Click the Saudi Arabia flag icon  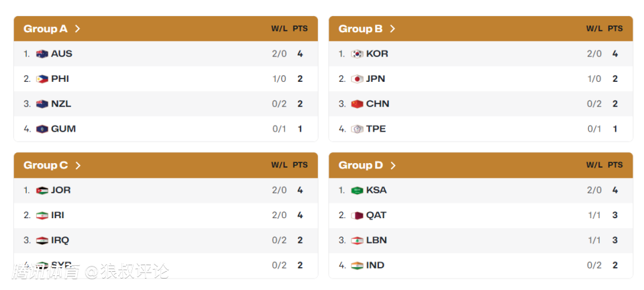(x=358, y=190)
